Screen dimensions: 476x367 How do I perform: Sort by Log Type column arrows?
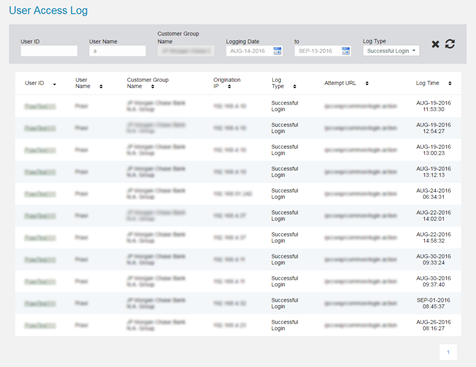coord(294,86)
